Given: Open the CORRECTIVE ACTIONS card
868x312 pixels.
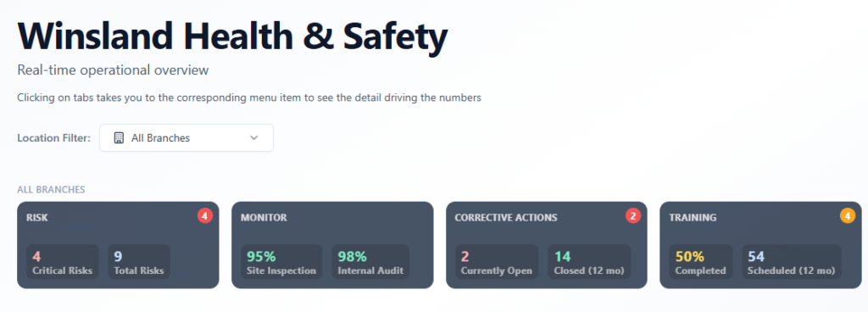Looking at the screenshot, I should [547, 245].
